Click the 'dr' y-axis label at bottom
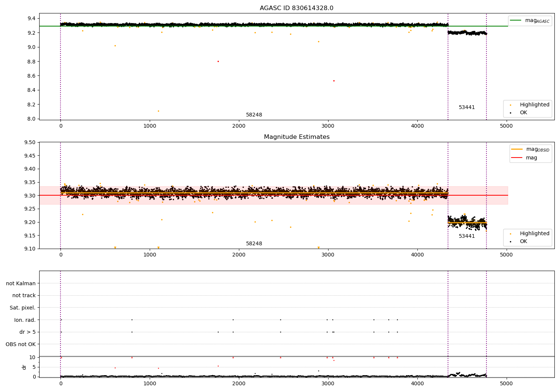 tap(24, 367)
